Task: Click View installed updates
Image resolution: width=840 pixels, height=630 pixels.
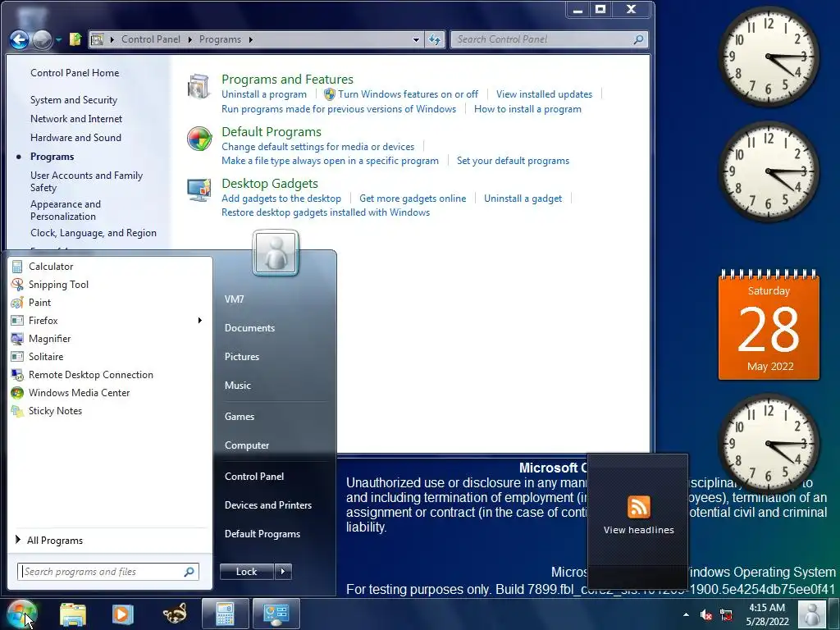Action: [x=544, y=94]
